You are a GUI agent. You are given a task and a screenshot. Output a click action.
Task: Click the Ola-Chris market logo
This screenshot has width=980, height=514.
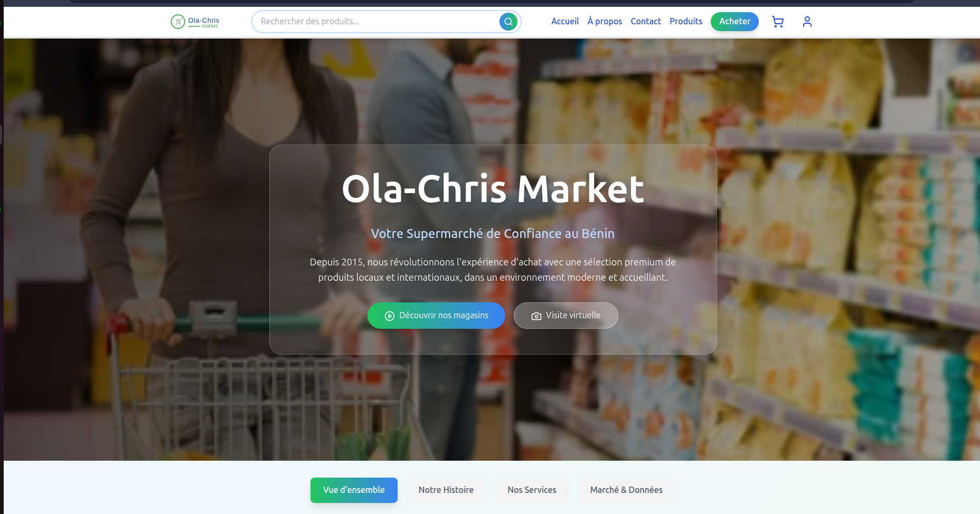195,22
